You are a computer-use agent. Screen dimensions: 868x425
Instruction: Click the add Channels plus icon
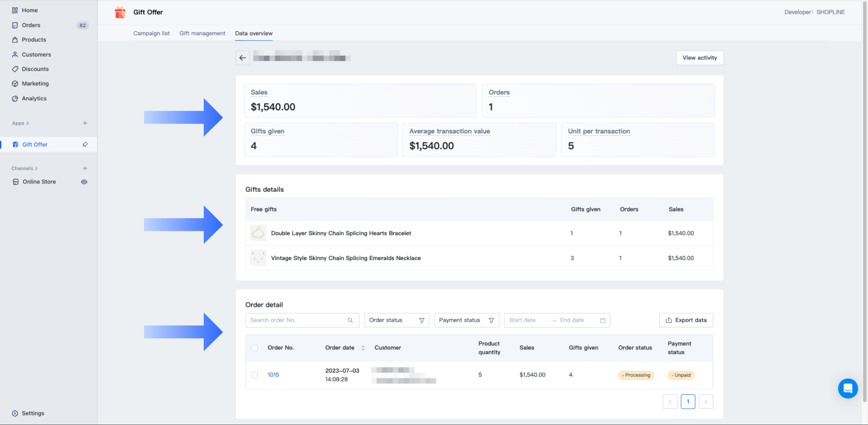tap(85, 168)
